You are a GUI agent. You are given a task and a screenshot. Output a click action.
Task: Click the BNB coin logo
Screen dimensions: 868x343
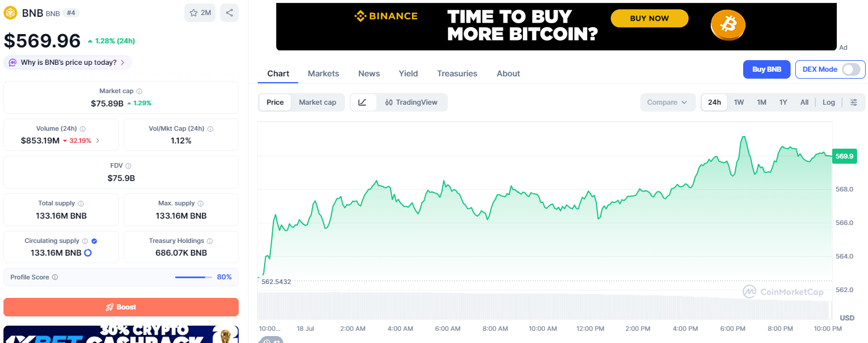pyautogui.click(x=10, y=13)
